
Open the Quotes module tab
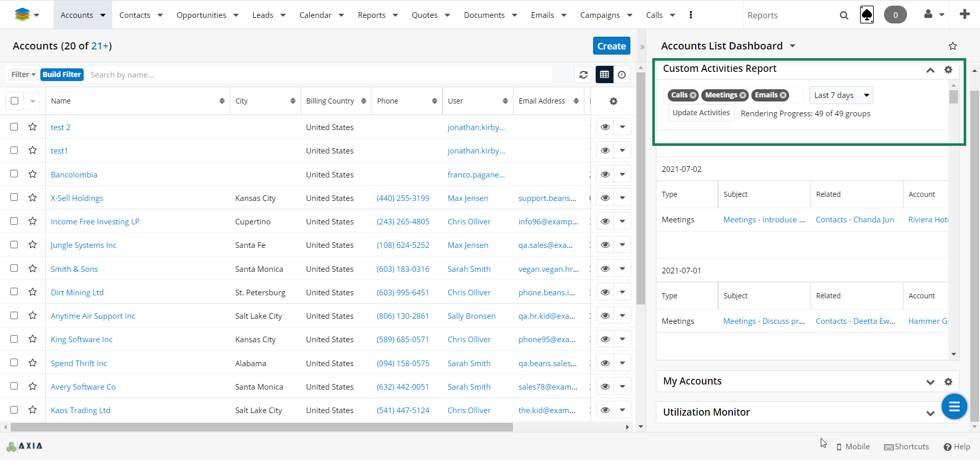point(425,15)
